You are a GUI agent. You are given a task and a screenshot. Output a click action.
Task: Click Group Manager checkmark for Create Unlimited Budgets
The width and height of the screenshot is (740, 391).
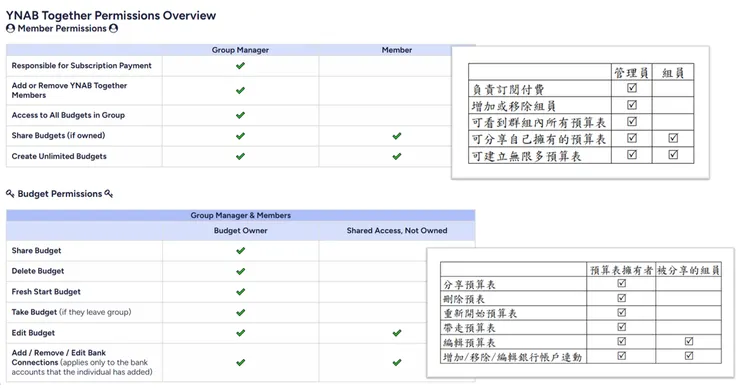pos(240,156)
